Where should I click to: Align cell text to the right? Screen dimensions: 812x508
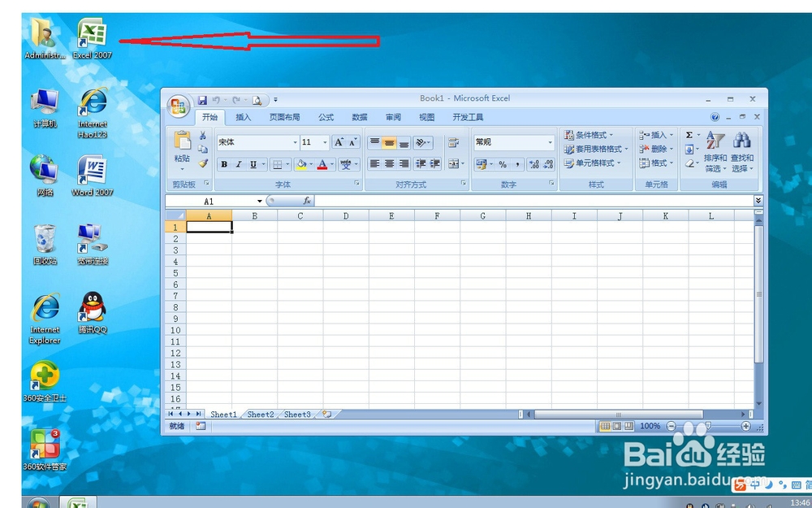coord(404,164)
